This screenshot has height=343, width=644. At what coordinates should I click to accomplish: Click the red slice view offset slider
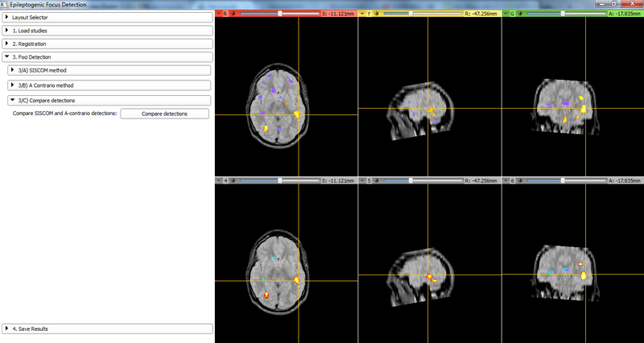[278, 14]
